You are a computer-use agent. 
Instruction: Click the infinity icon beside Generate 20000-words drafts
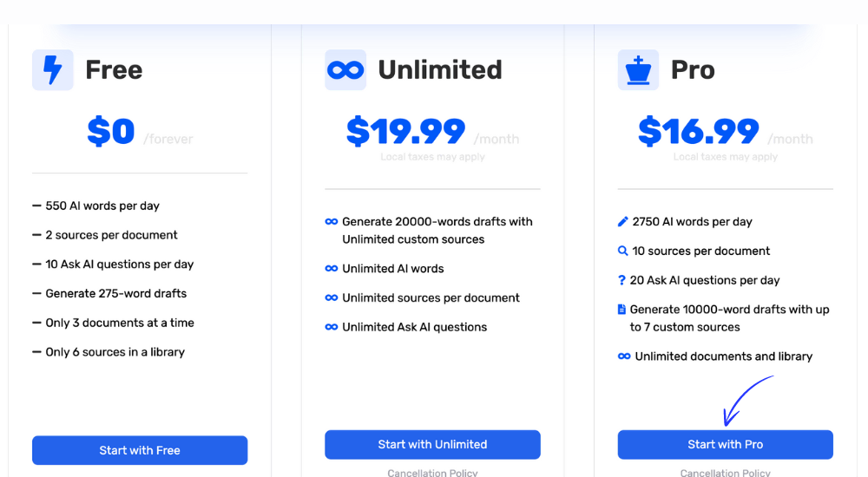coord(331,222)
